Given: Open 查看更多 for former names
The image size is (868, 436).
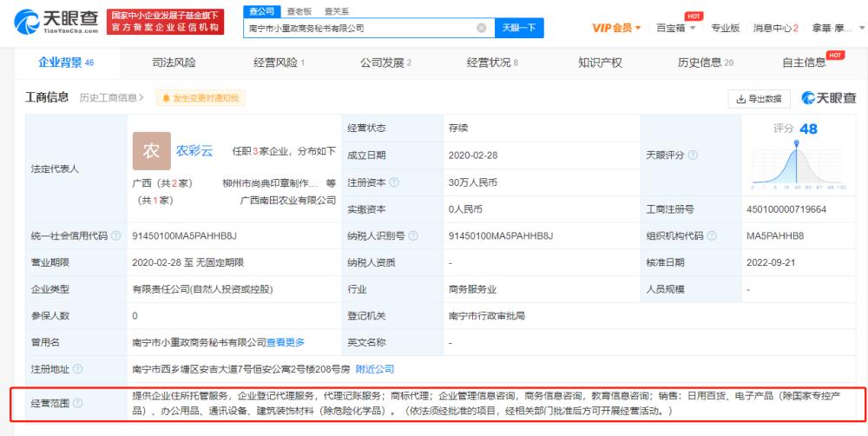Looking at the screenshot, I should (286, 342).
